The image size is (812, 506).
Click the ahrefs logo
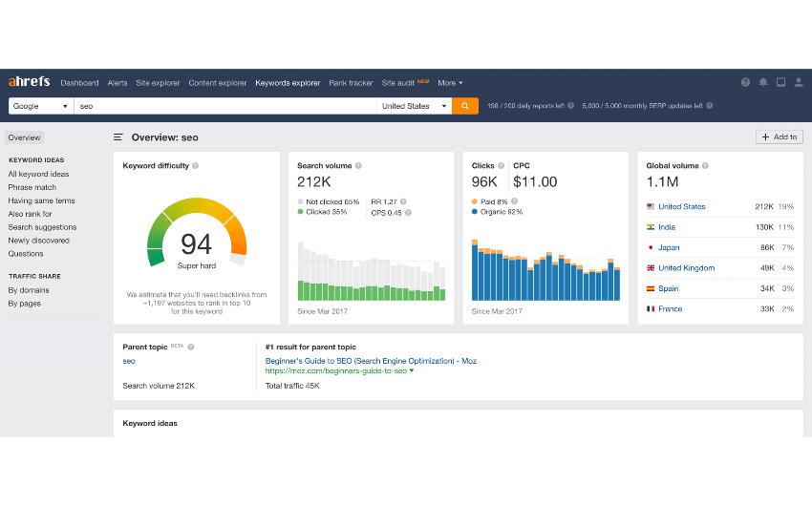point(29,81)
